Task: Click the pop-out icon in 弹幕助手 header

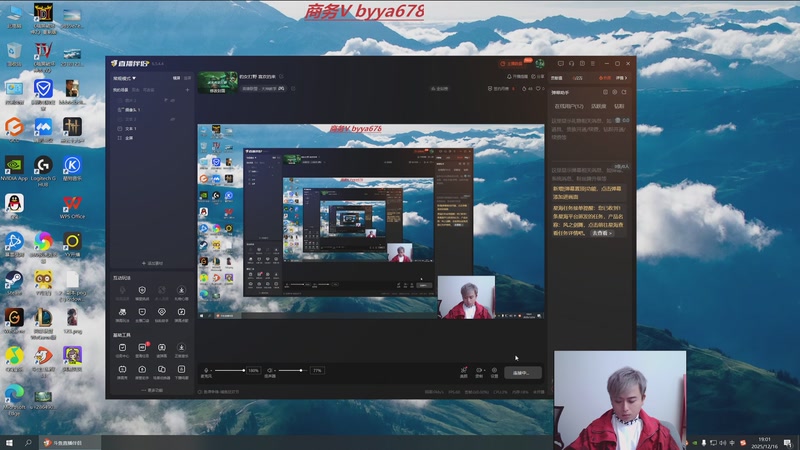Action: pos(624,92)
